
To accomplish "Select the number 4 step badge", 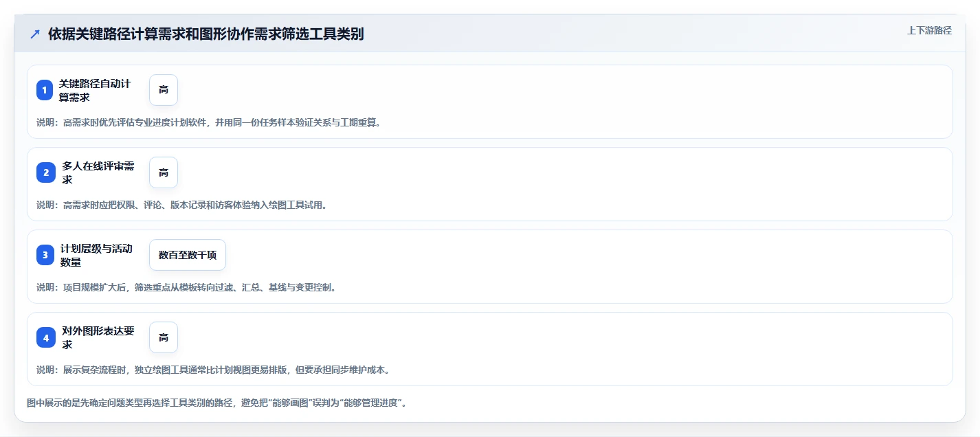I will click(x=46, y=337).
